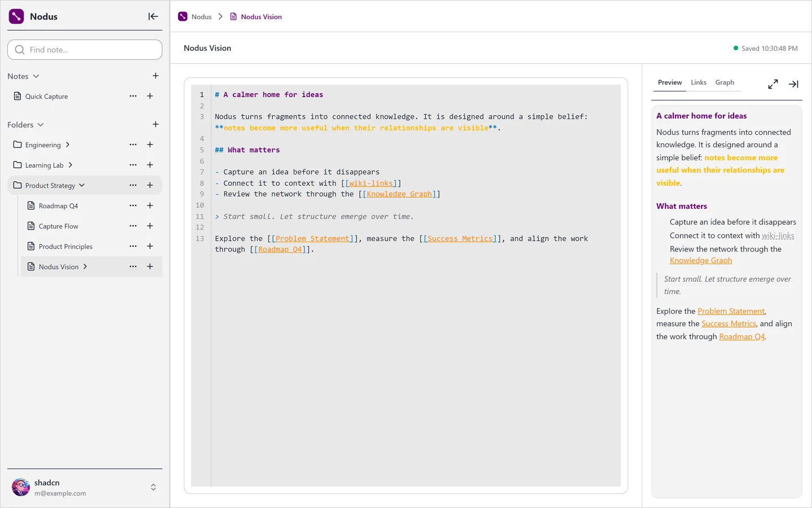The image size is (812, 508).
Task: Collapse the Folders section chevron
Action: pyautogui.click(x=41, y=125)
